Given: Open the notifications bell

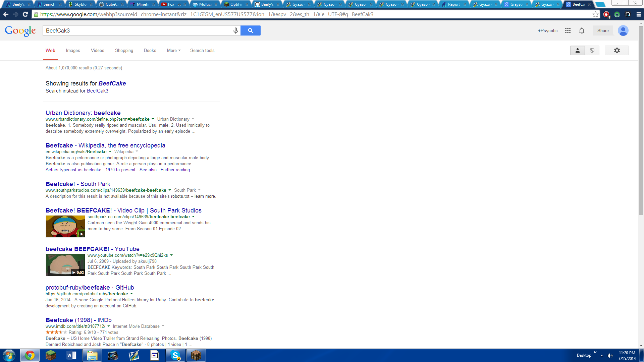Looking at the screenshot, I should click(582, 31).
